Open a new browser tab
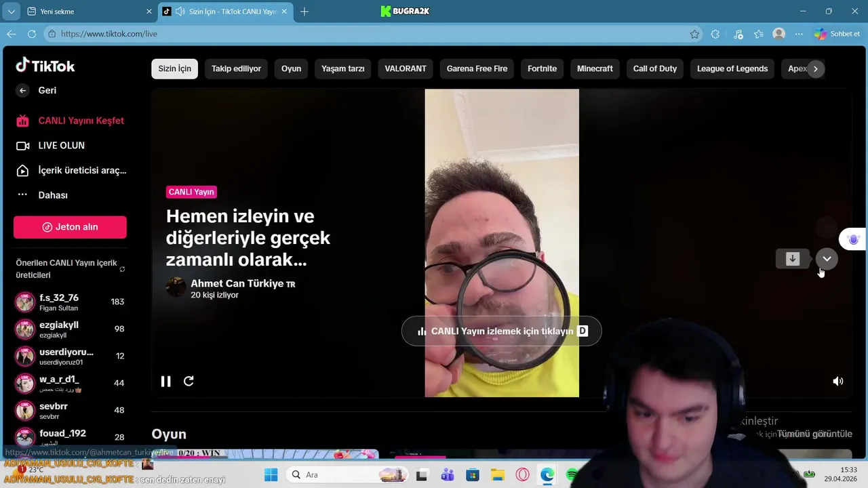 click(x=304, y=12)
